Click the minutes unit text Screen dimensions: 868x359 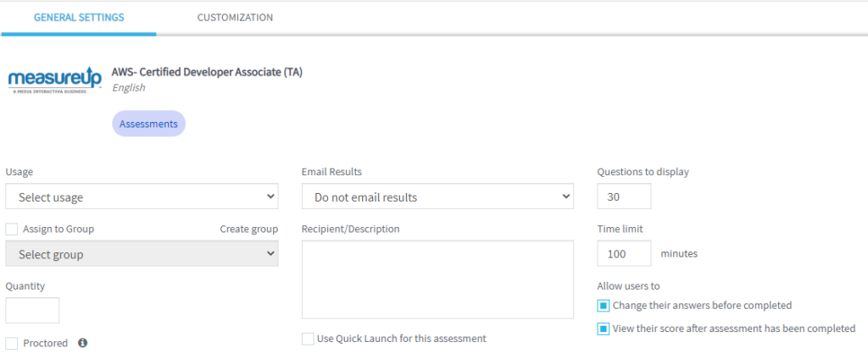click(679, 254)
